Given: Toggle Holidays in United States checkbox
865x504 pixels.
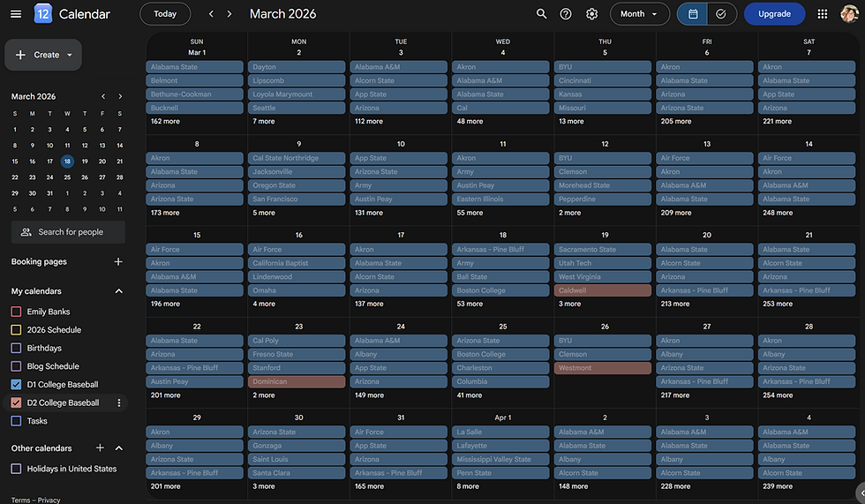Looking at the screenshot, I should click(x=16, y=469).
